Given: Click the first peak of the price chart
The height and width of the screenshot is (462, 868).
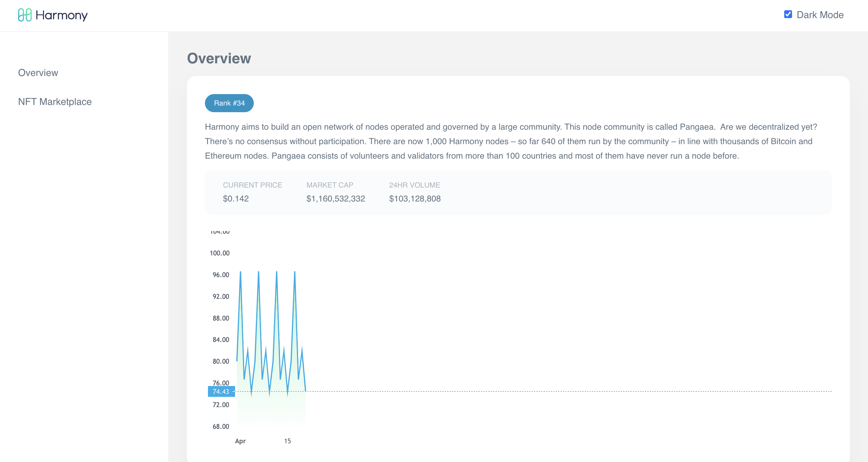Looking at the screenshot, I should [240, 272].
